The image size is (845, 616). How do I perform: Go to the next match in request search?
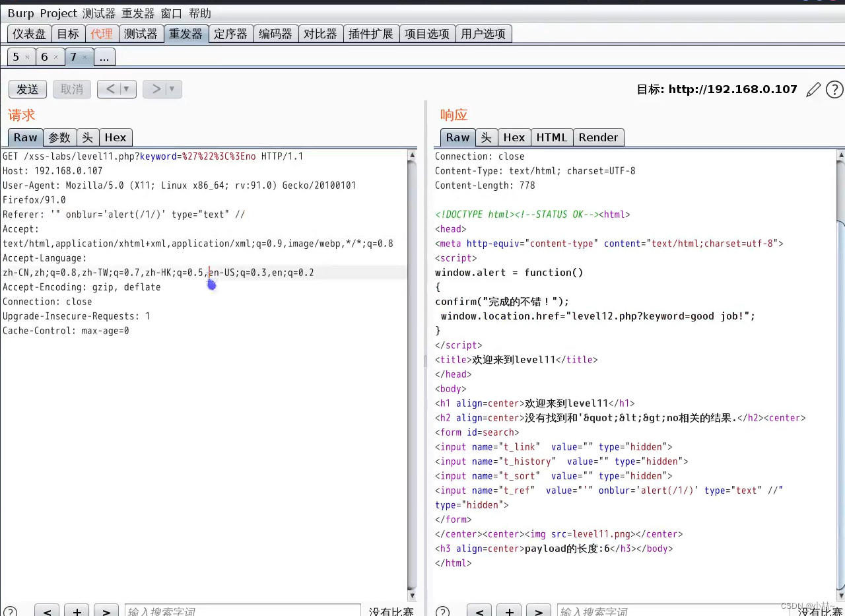point(106,611)
